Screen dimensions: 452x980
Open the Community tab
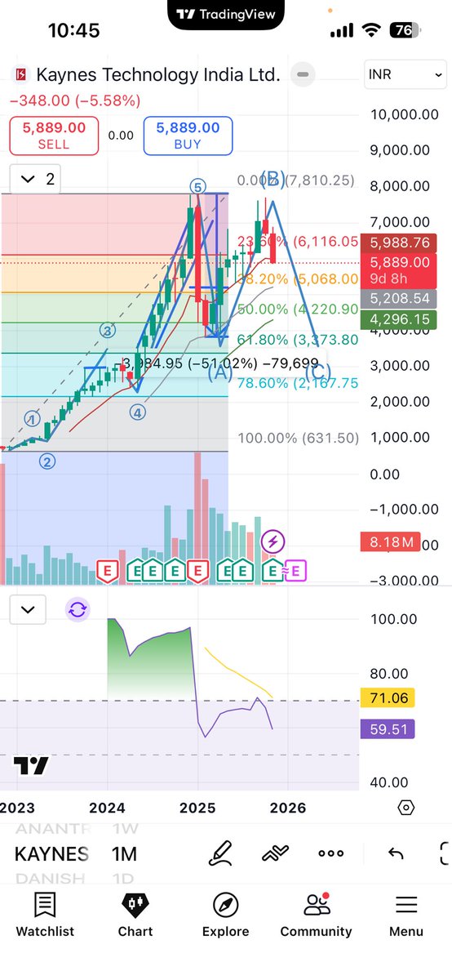point(316,915)
